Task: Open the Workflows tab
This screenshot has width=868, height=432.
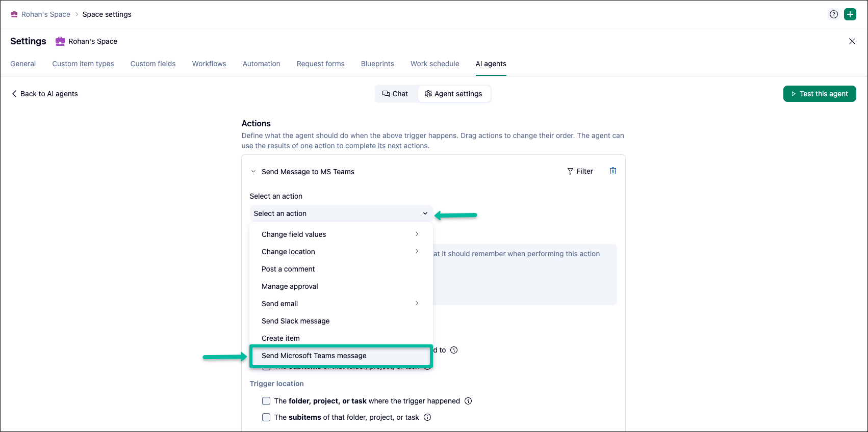Action: tap(209, 64)
